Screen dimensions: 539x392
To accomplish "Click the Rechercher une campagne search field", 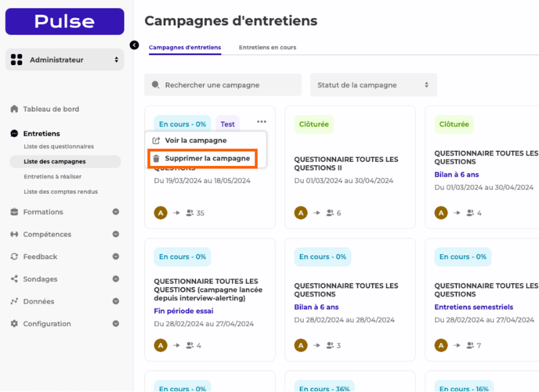I will tap(223, 85).
